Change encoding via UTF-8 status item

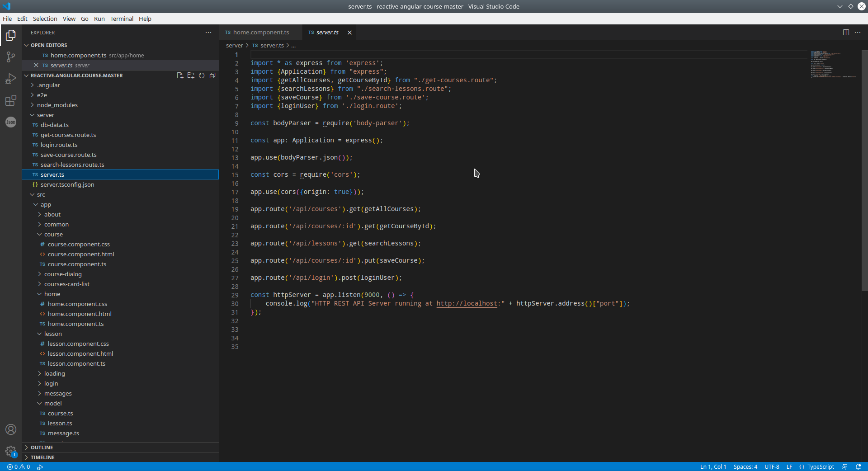[772, 467]
